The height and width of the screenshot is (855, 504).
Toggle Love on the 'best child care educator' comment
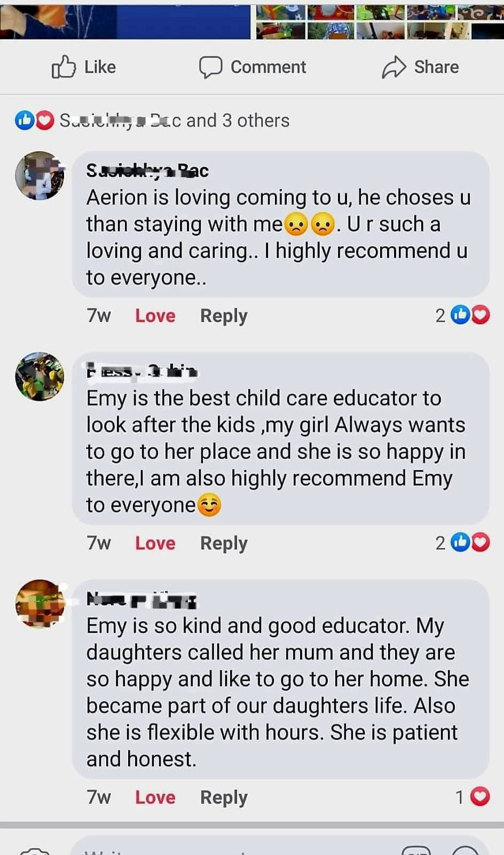(155, 543)
